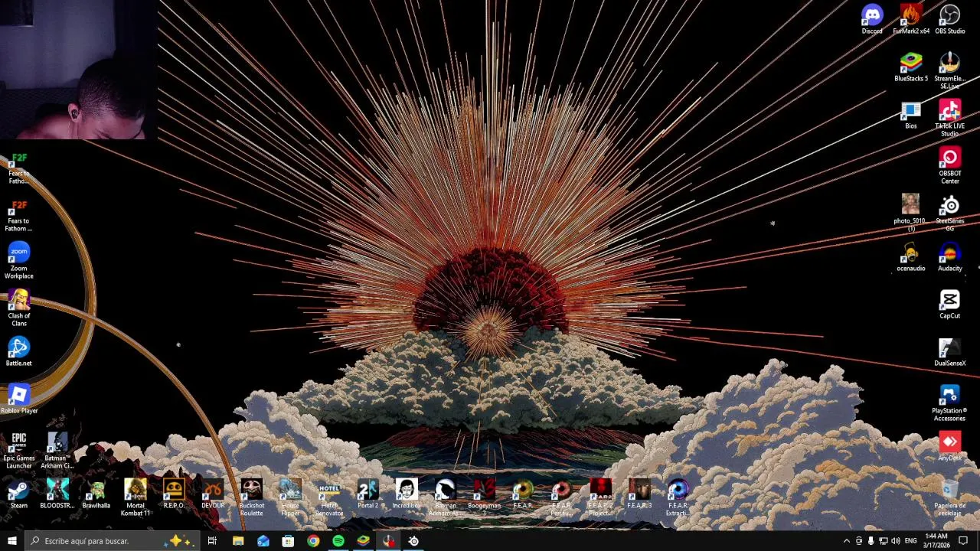The image size is (980, 551).
Task: Open the Epic Games Launcher shortcut
Action: [x=19, y=451]
